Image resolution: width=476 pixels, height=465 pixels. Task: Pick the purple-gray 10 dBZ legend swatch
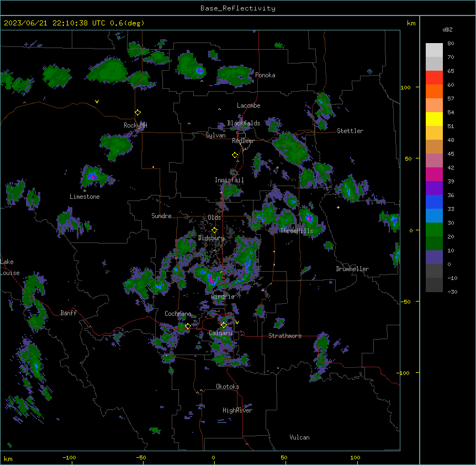(434, 257)
